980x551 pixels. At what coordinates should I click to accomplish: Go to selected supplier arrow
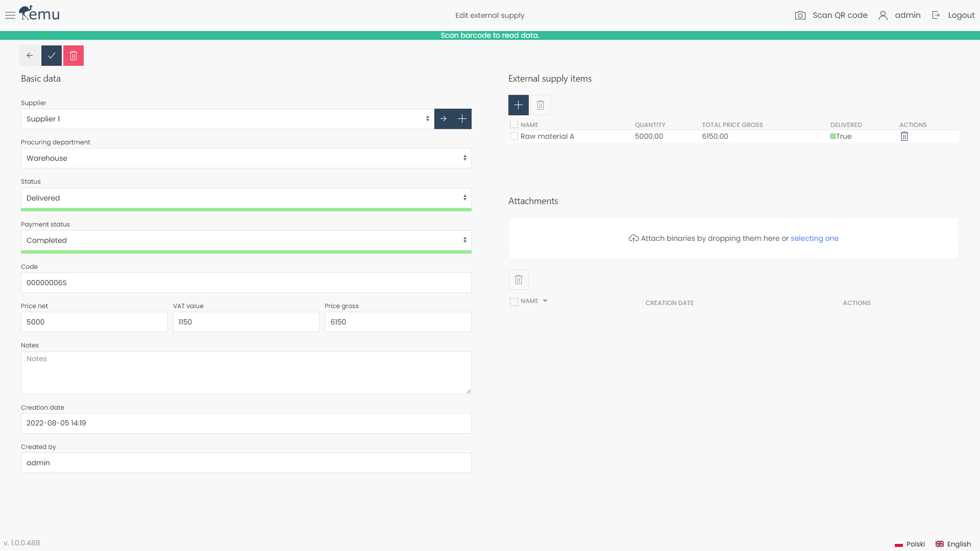[x=444, y=119]
